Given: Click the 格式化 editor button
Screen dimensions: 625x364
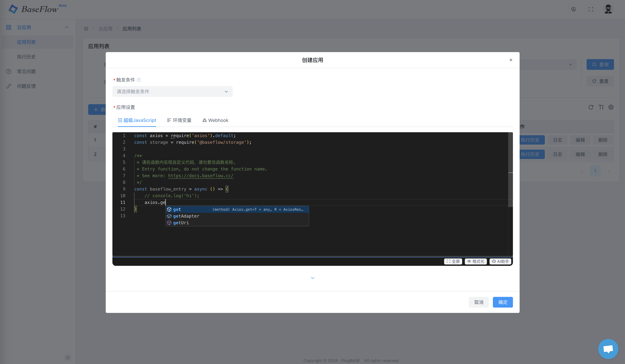Looking at the screenshot, I should pos(476,261).
